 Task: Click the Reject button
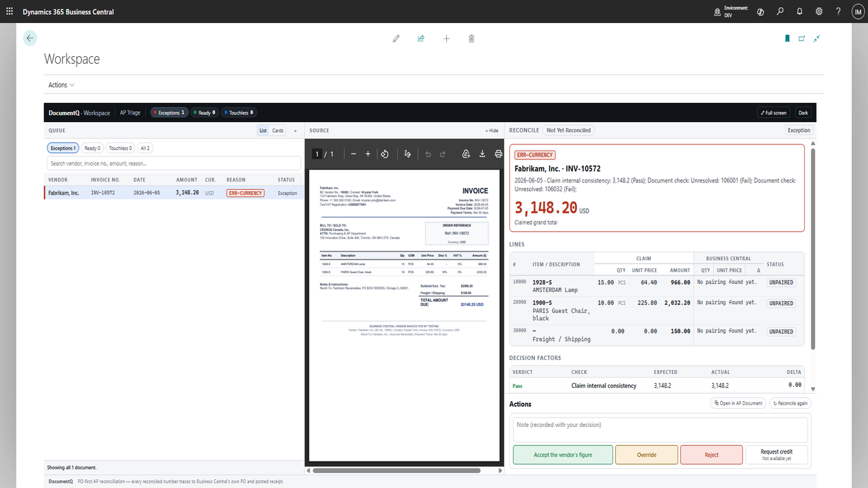(711, 455)
